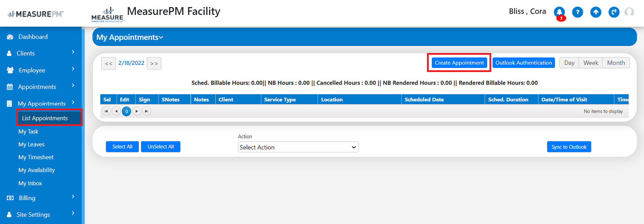Click the UnSelect All button

pyautogui.click(x=161, y=147)
